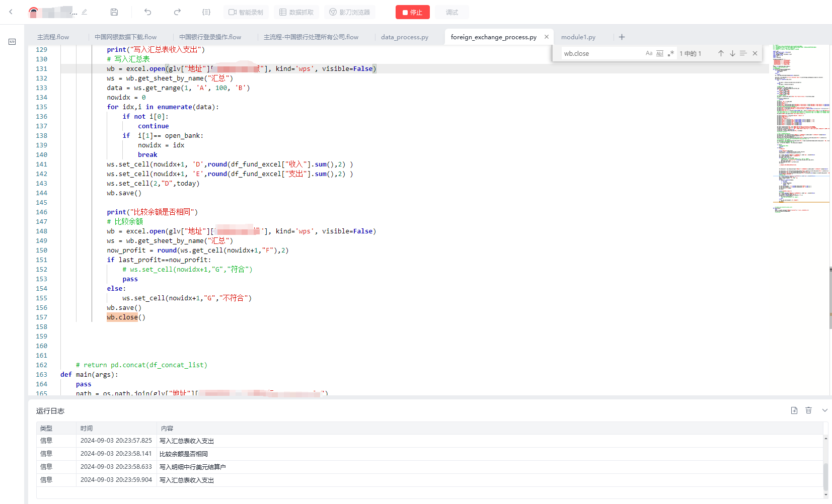Export the run log
Screen dimensions: 832x504
[x=794, y=410]
